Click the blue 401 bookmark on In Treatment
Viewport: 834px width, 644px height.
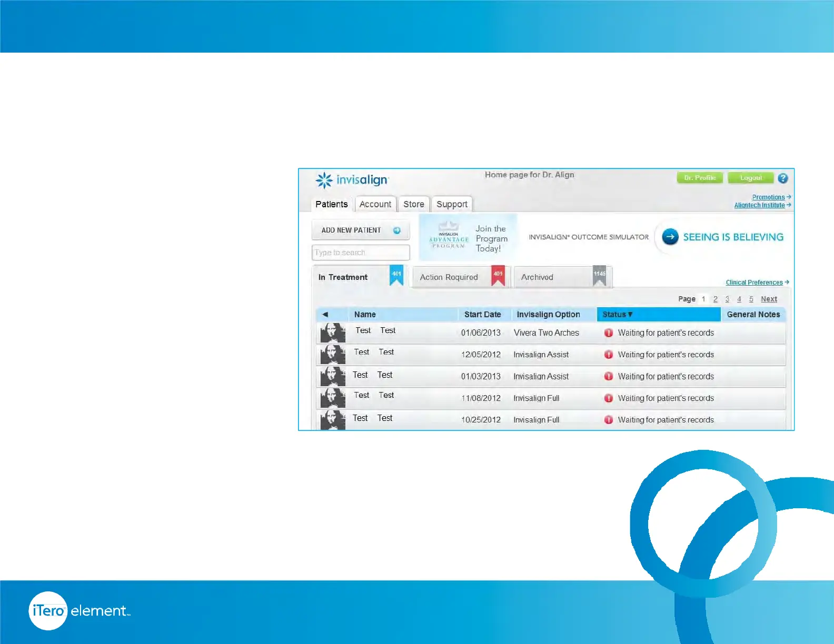pos(396,276)
